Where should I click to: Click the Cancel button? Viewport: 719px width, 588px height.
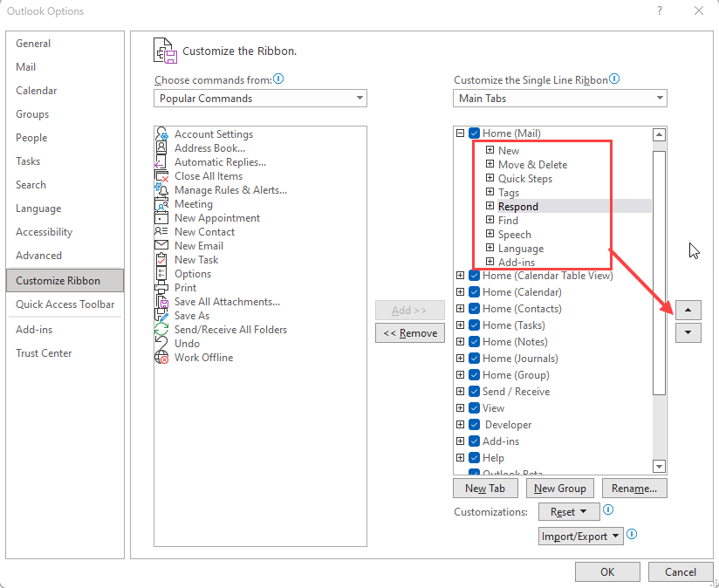point(681,572)
